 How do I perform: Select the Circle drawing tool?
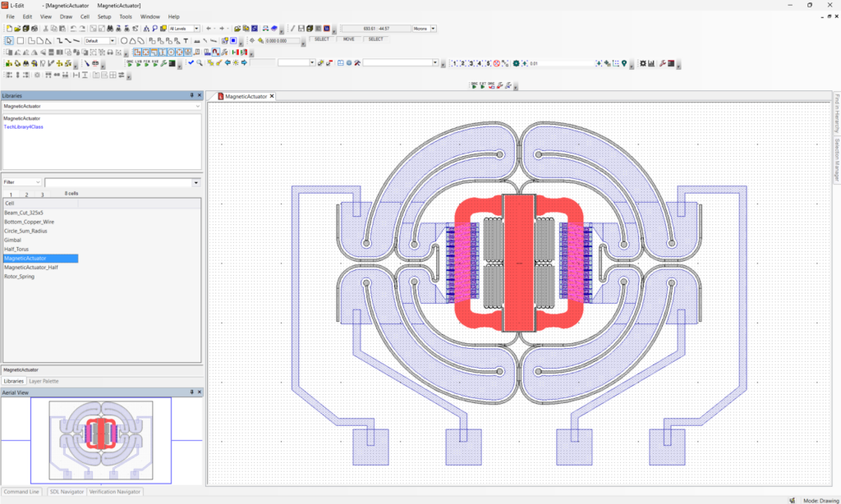(124, 39)
